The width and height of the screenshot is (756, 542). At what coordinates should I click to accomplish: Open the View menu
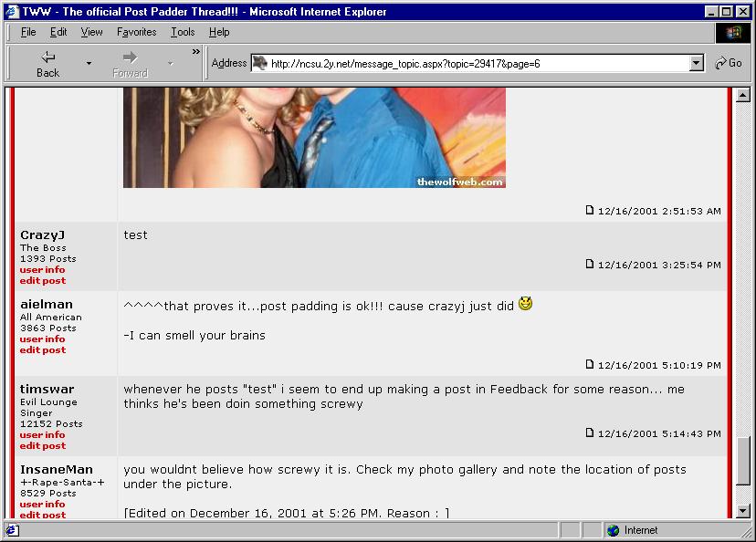pyautogui.click(x=91, y=32)
